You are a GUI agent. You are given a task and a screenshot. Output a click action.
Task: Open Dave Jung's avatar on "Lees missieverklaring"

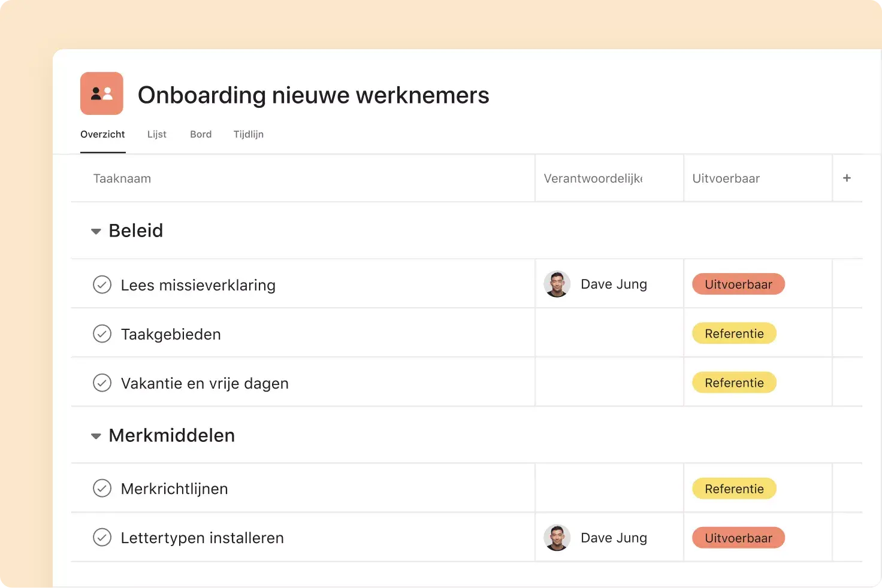coord(557,284)
